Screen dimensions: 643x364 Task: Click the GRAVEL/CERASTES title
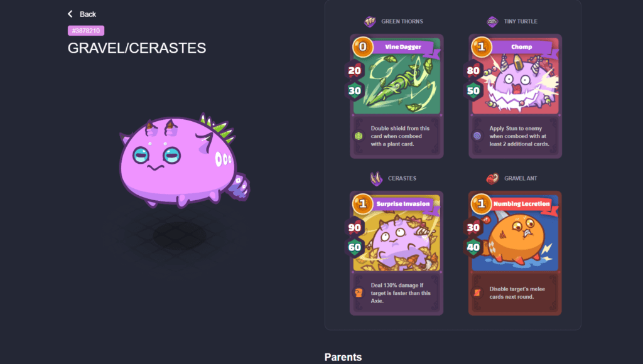[x=137, y=48]
